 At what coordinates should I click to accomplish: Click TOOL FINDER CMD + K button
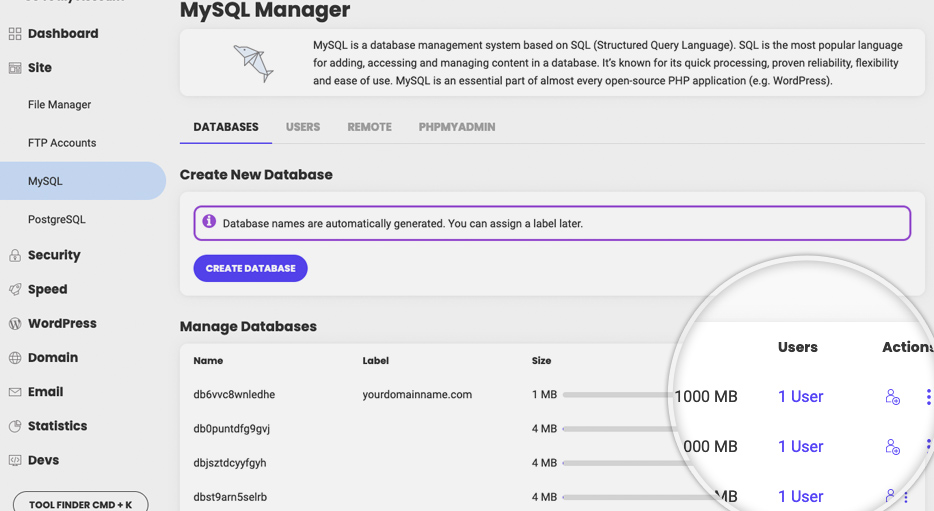(x=80, y=503)
